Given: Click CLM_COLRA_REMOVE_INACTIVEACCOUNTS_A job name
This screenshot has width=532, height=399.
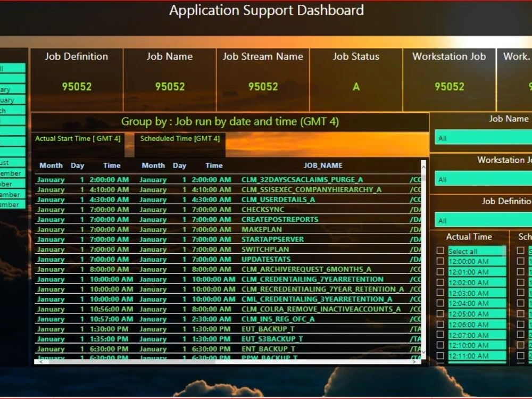Looking at the screenshot, I should tap(321, 309).
